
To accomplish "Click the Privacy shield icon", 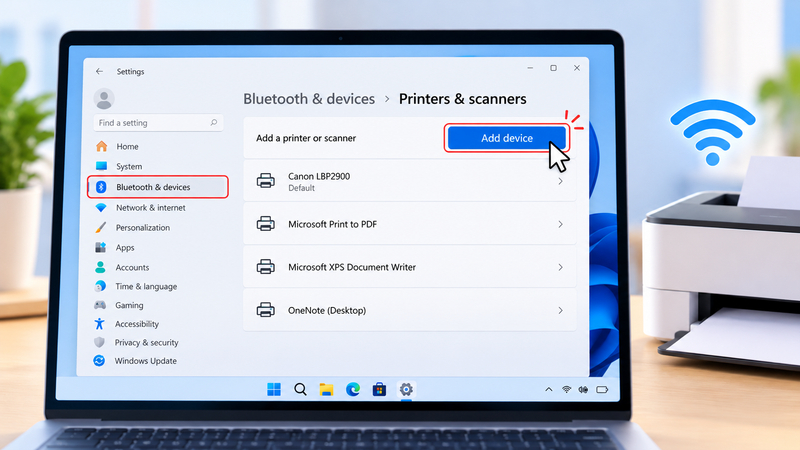I will pos(99,342).
